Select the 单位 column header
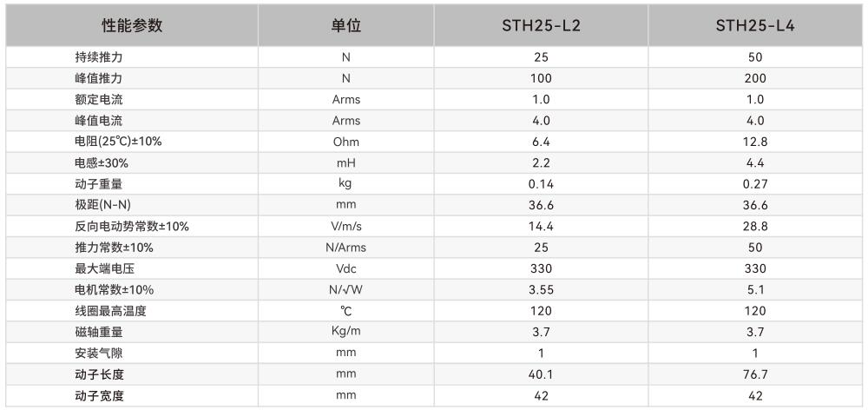 (345, 25)
